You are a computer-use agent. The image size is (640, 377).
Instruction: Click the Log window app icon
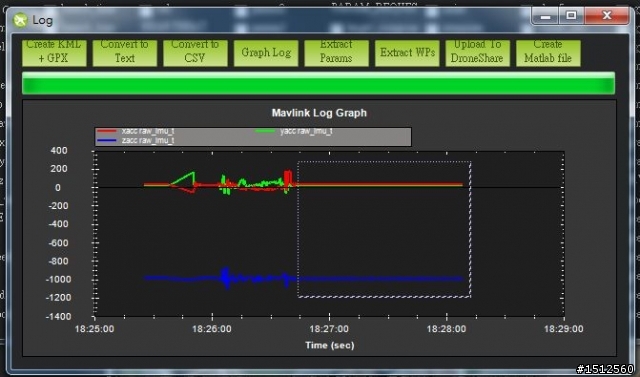click(20, 20)
